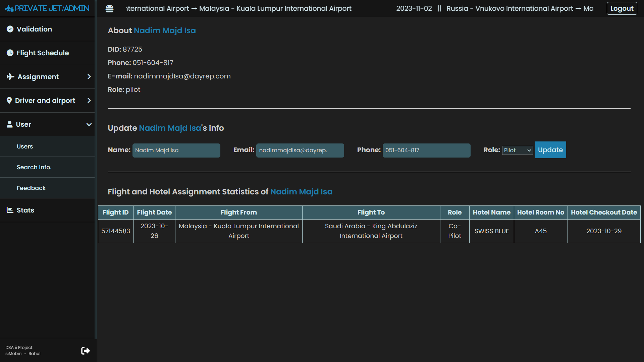Viewport: 644px width, 362px height.
Task: Click the Logout button icon
Action: point(622,8)
